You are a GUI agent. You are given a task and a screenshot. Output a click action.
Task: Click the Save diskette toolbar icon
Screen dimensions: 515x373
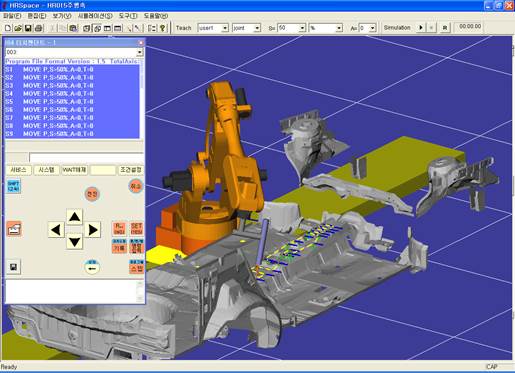pos(28,28)
